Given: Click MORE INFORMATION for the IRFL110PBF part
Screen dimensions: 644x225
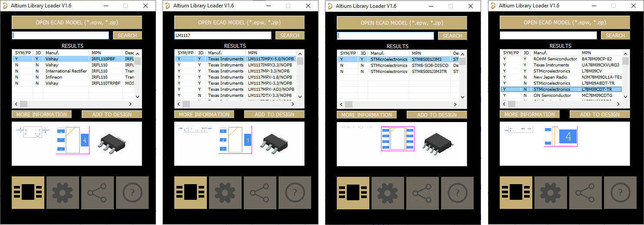Looking at the screenshot, I should pyautogui.click(x=42, y=115).
